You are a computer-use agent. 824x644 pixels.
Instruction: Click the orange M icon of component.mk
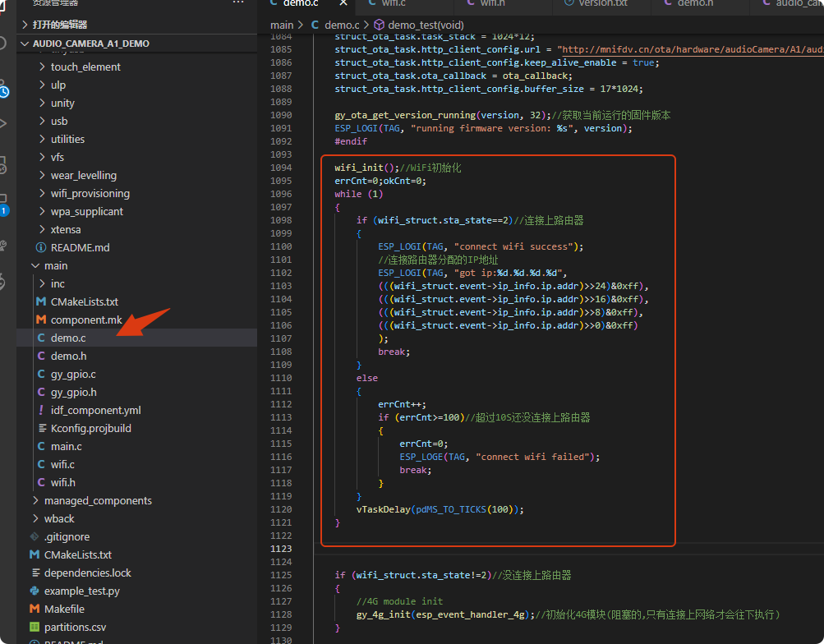[x=41, y=320]
